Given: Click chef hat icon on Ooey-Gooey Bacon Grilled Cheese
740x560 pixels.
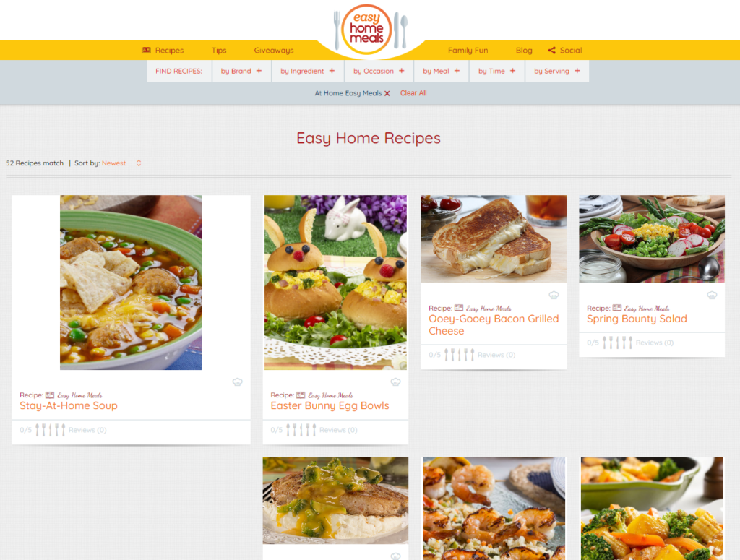Looking at the screenshot, I should click(x=554, y=295).
